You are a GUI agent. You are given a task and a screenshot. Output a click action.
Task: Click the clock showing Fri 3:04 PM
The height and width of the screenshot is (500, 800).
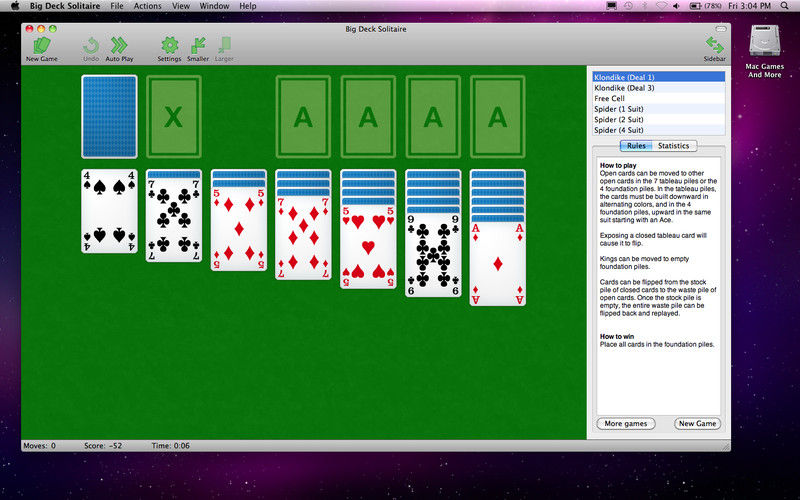(x=749, y=6)
